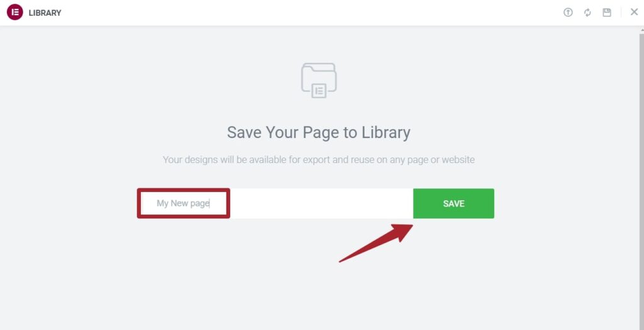Click the scrollbar up arrow at right edge
Viewport: 644px width, 330px height.
point(641,30)
